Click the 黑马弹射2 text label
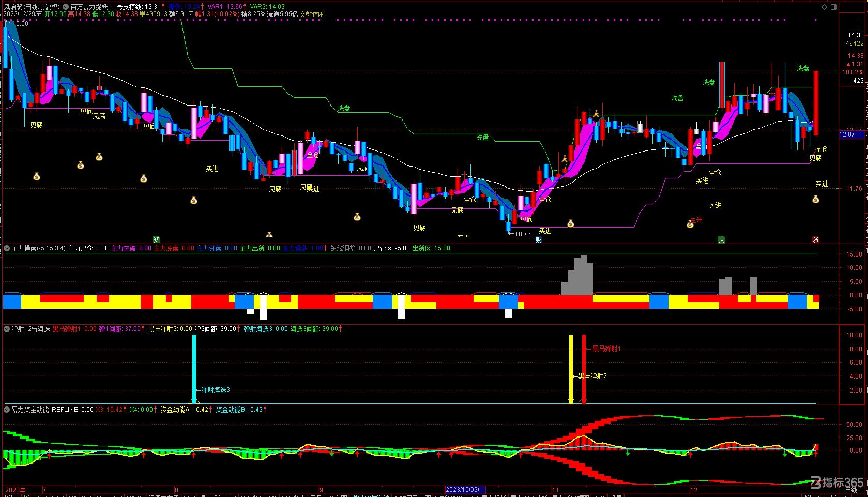 click(592, 376)
